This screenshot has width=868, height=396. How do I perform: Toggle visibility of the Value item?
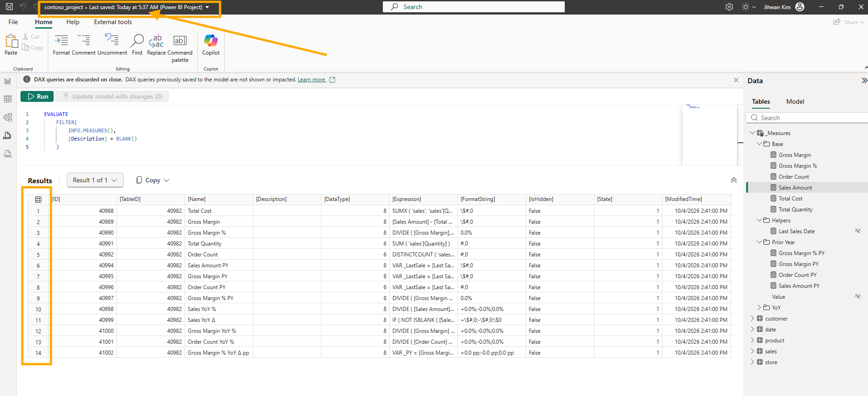click(x=858, y=296)
